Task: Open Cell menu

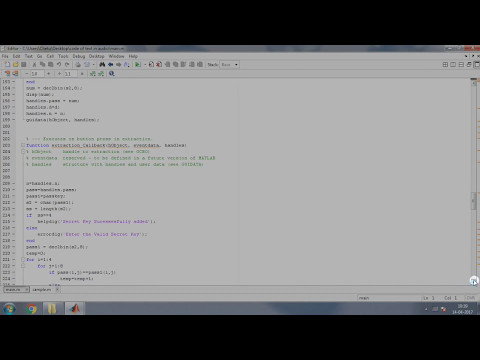Action: [x=50, y=56]
